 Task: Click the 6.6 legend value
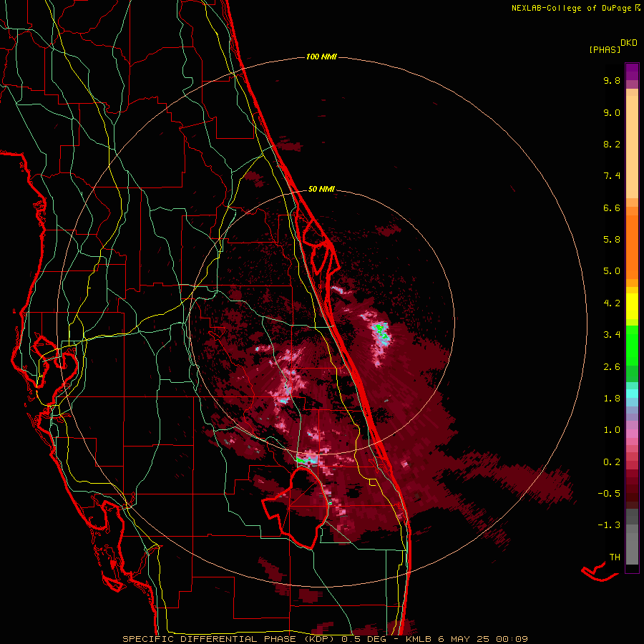coord(612,208)
